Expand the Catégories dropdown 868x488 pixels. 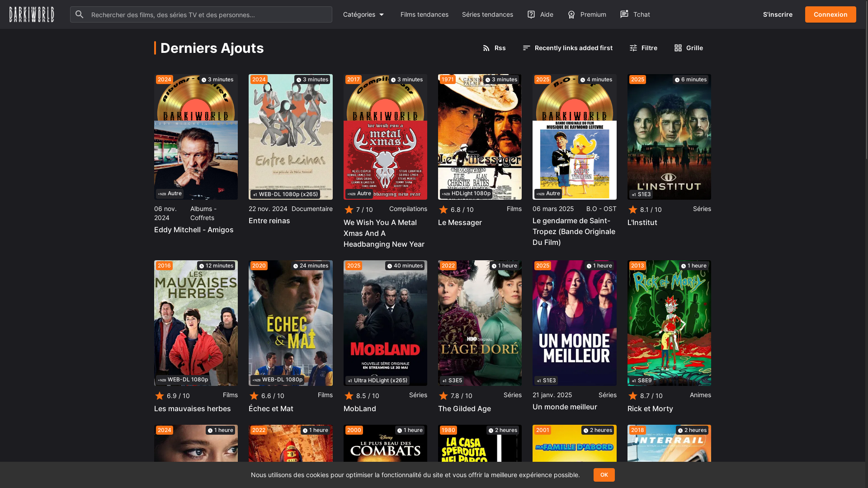coord(364,14)
